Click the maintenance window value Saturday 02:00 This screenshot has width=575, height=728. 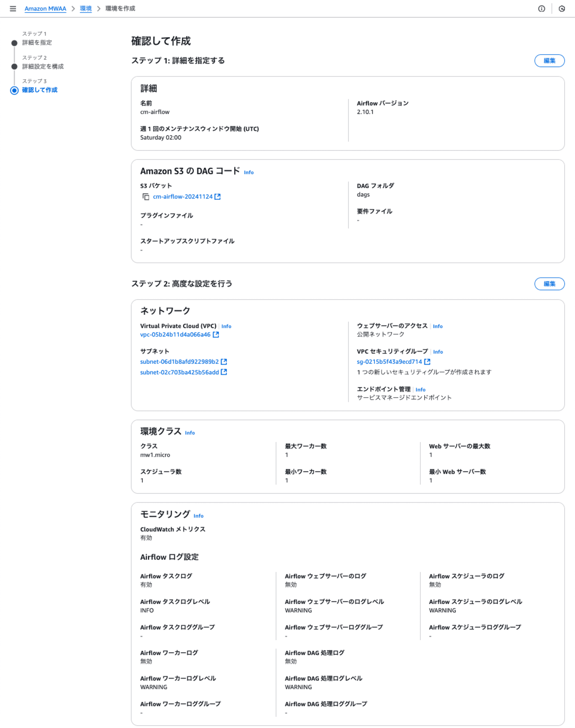tap(160, 137)
